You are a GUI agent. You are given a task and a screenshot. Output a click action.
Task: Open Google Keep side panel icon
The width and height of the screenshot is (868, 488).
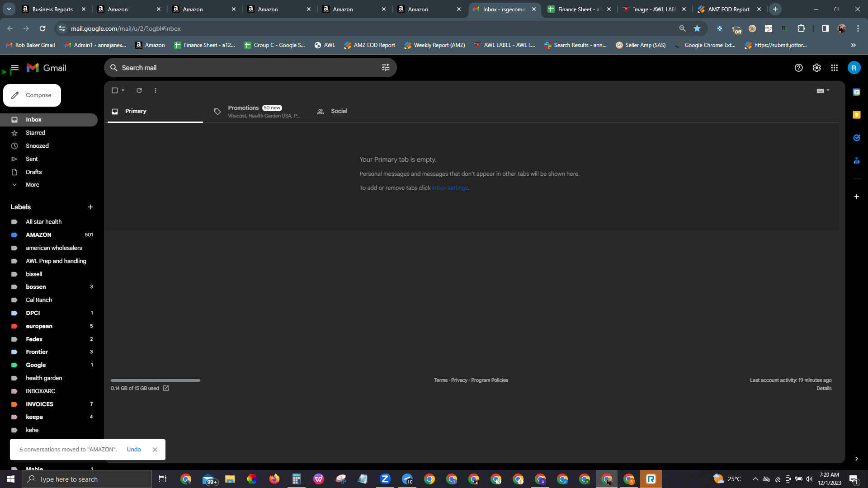pyautogui.click(x=857, y=115)
